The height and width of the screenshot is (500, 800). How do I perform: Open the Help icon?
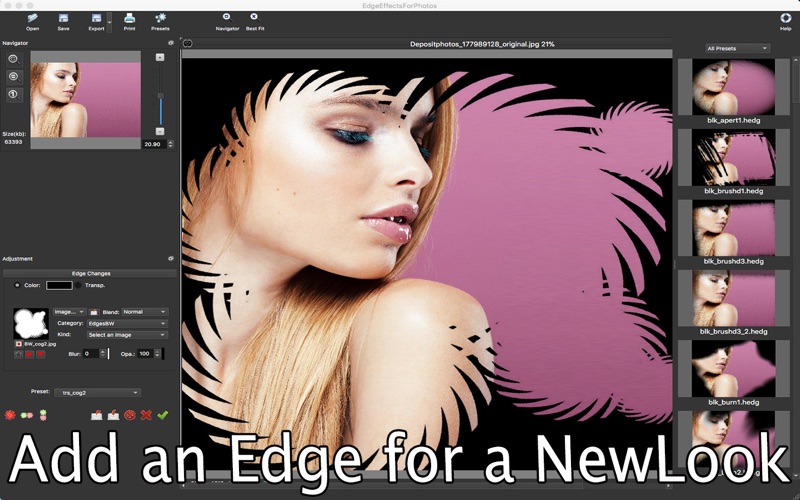coord(785,21)
